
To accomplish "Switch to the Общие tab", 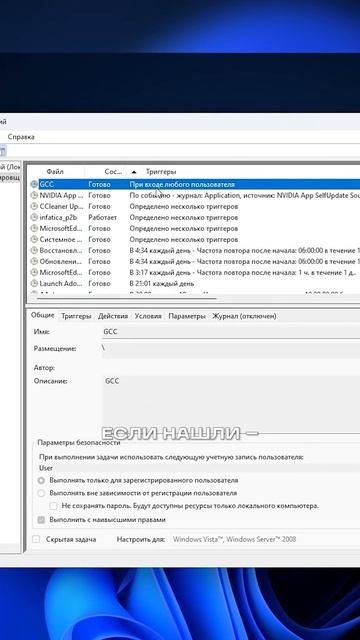I will click(x=42, y=316).
